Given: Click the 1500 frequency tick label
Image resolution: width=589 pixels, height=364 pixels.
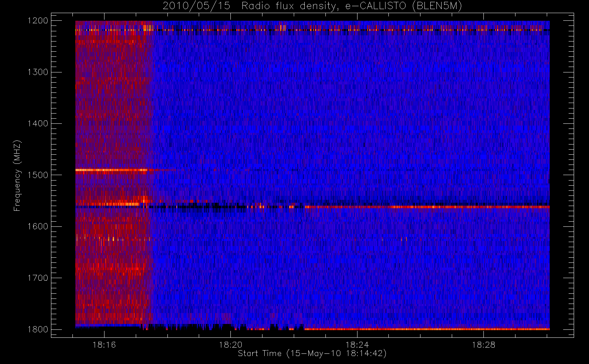Looking at the screenshot, I should (38, 175).
